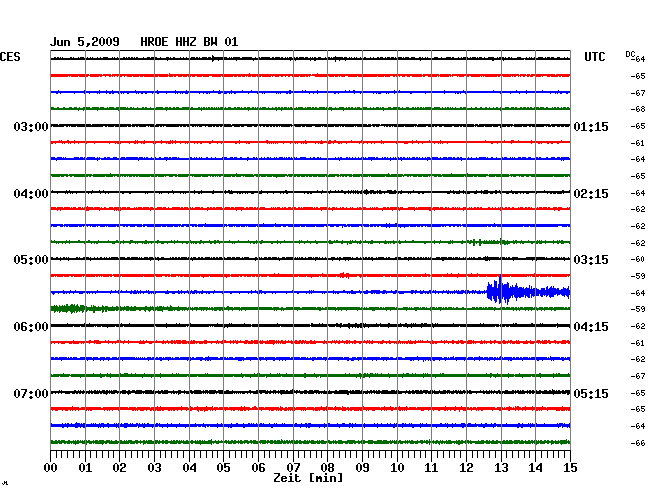650x494 pixels.
Task: Click the DC offset value -68
Action: 638,109
